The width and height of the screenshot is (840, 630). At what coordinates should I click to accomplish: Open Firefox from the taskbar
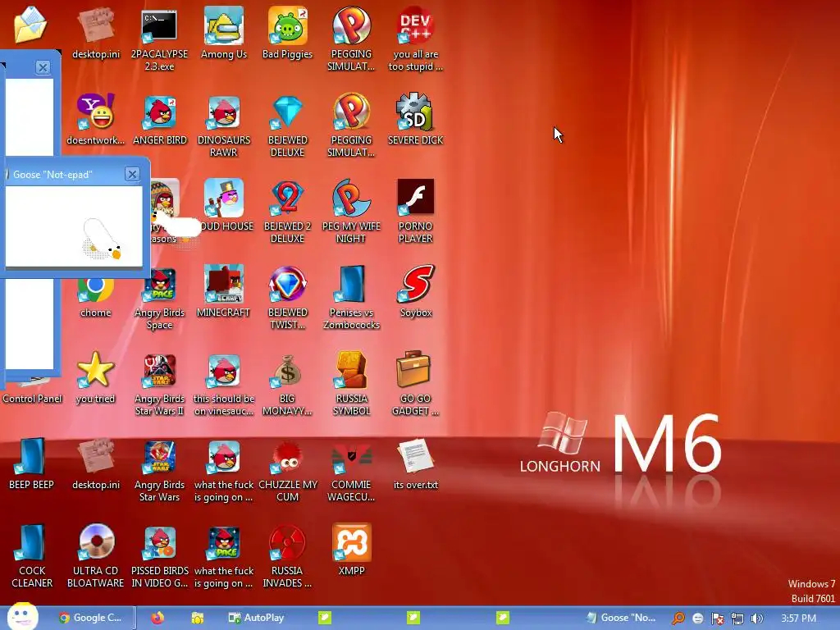pyautogui.click(x=157, y=618)
